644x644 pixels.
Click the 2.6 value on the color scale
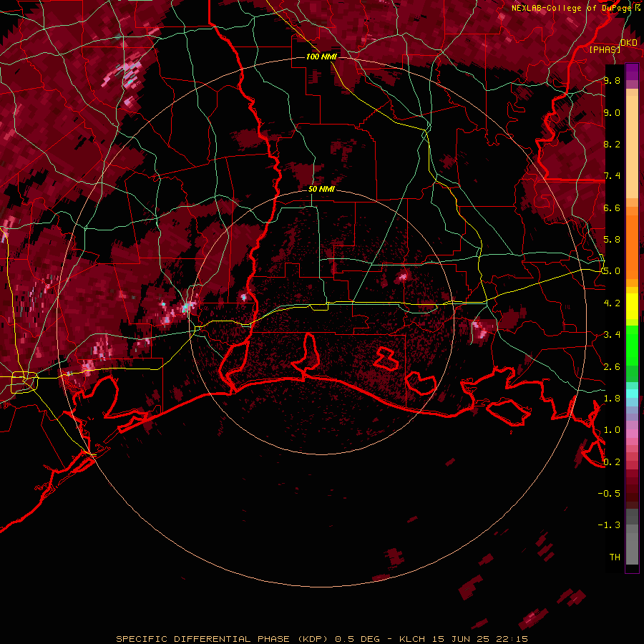tap(612, 367)
